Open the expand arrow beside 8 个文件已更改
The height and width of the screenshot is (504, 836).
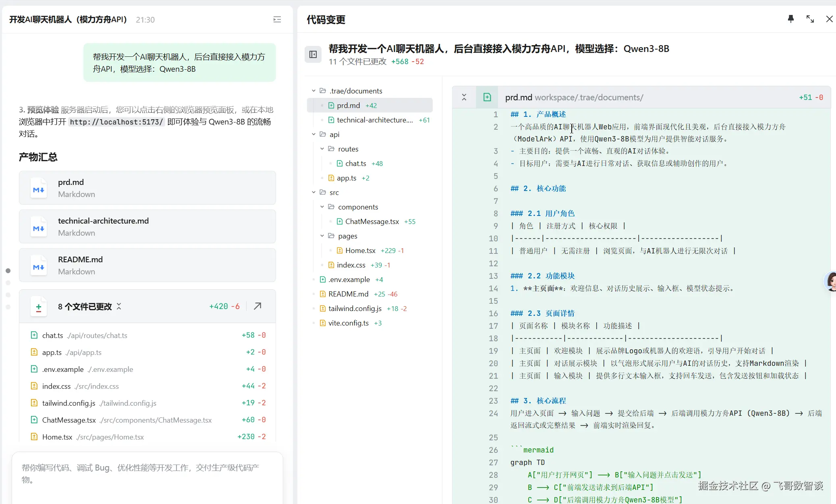point(257,306)
